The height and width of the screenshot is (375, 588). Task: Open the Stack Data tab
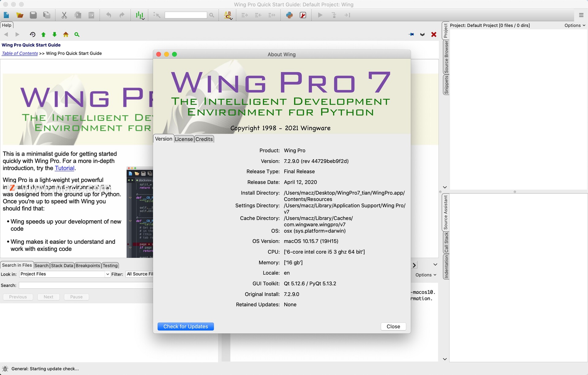(x=62, y=265)
